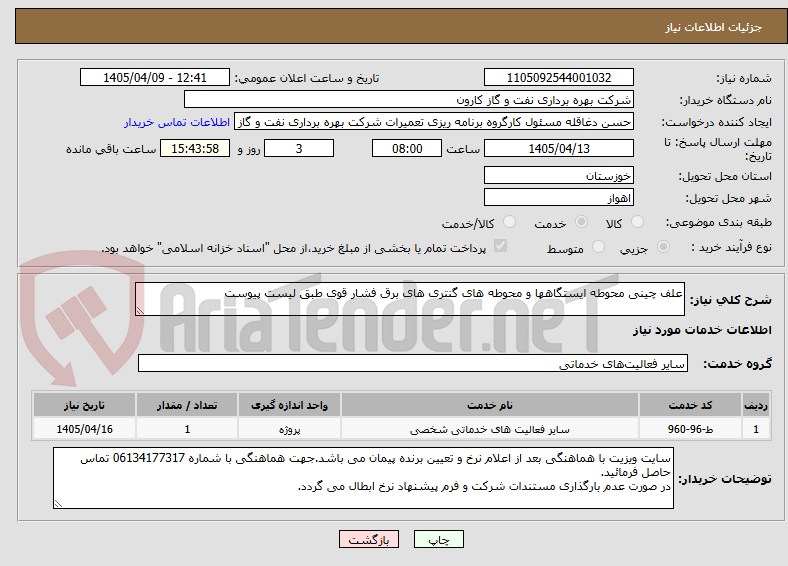This screenshot has height=566, width=788.
Task: Click the شرح کلي نياز label
Action: pos(730,300)
